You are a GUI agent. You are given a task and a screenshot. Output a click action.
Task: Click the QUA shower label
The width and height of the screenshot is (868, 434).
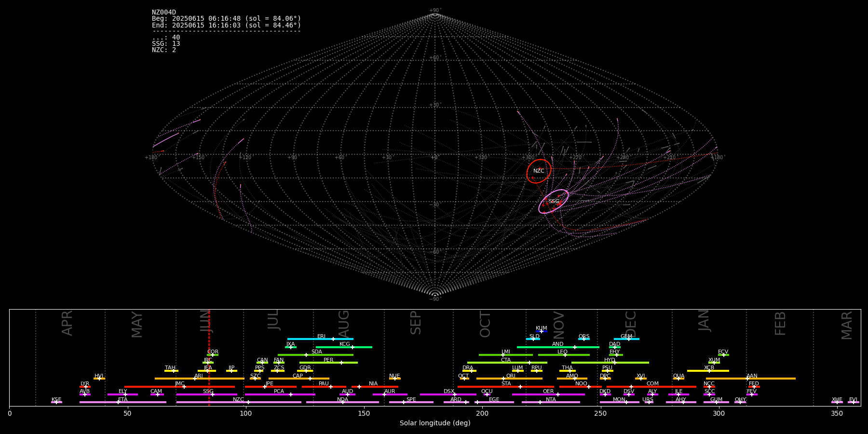click(x=679, y=376)
